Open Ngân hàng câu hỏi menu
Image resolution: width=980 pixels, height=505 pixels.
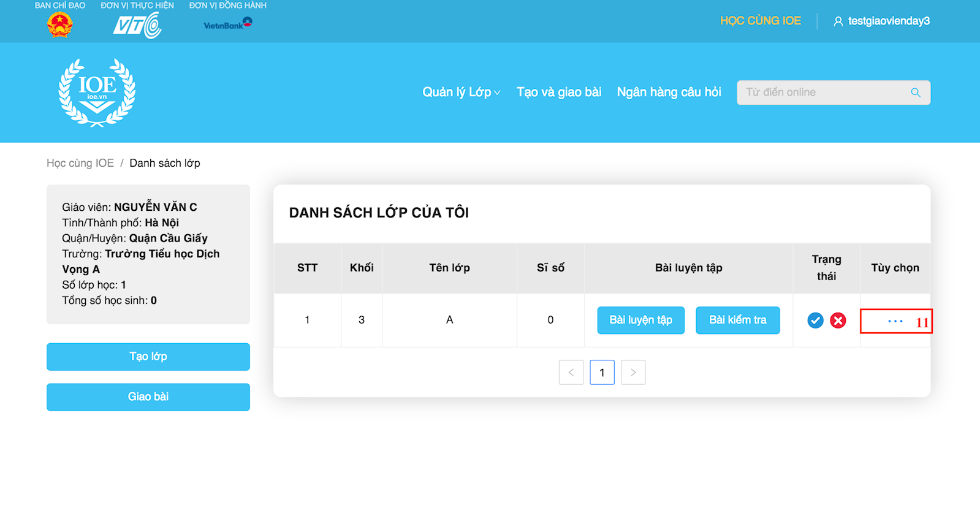[x=669, y=93]
